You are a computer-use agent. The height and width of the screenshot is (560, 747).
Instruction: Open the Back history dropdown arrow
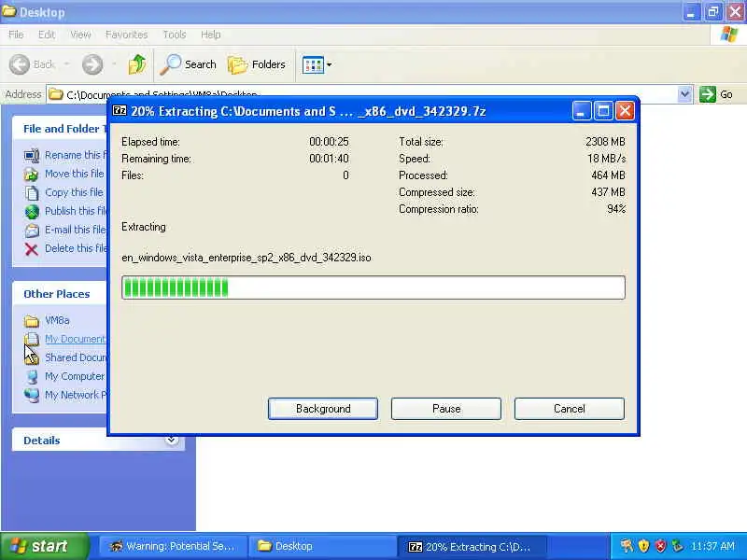(x=66, y=64)
